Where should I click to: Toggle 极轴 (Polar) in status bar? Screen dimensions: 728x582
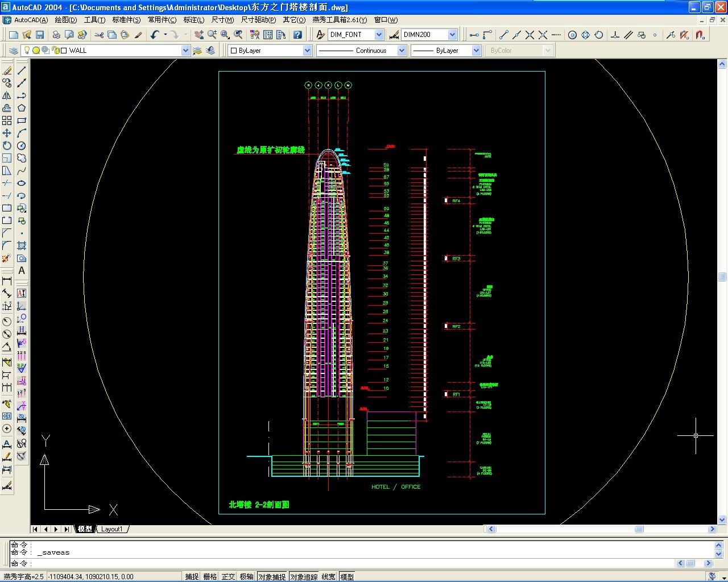(246, 576)
